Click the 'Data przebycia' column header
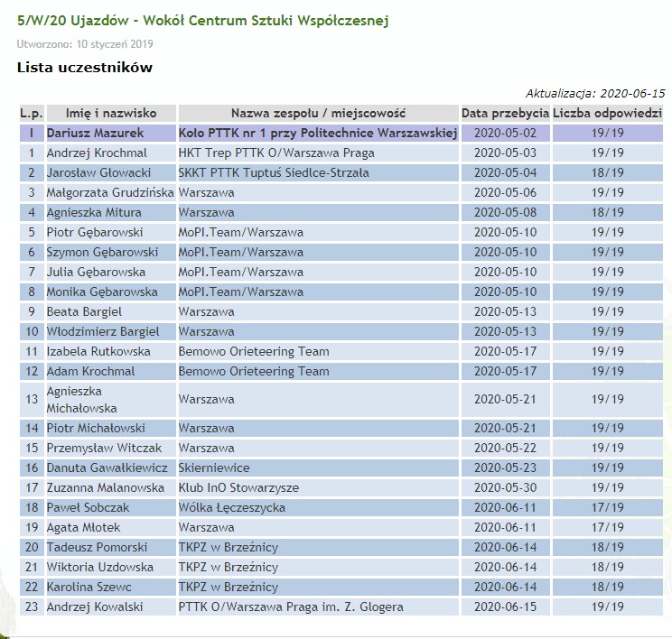This screenshot has width=672, height=639. click(505, 113)
